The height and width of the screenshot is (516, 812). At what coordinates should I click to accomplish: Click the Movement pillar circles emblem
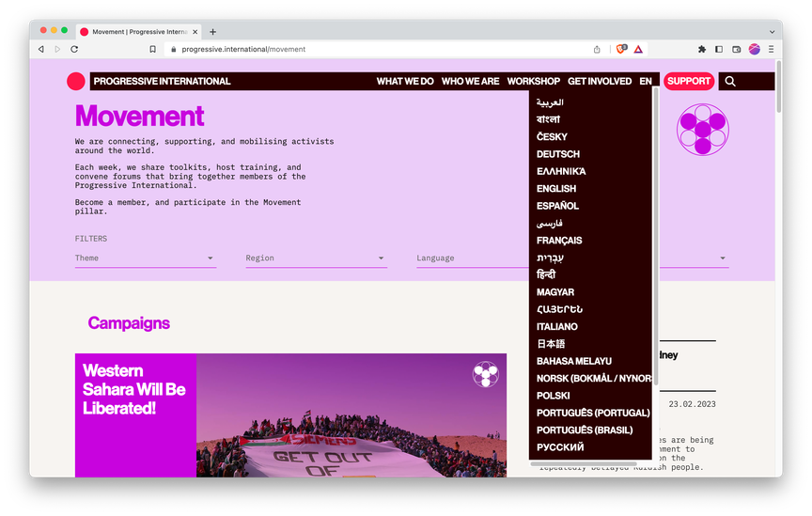click(x=703, y=130)
